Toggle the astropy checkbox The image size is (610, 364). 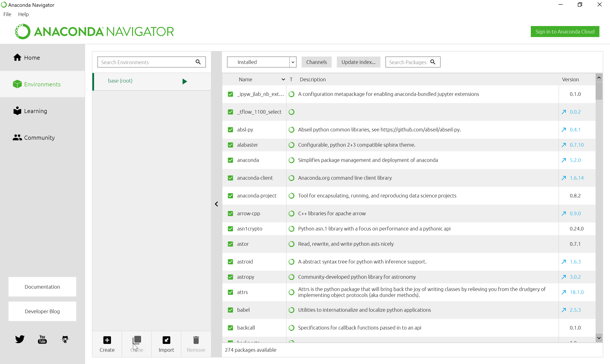pos(230,277)
